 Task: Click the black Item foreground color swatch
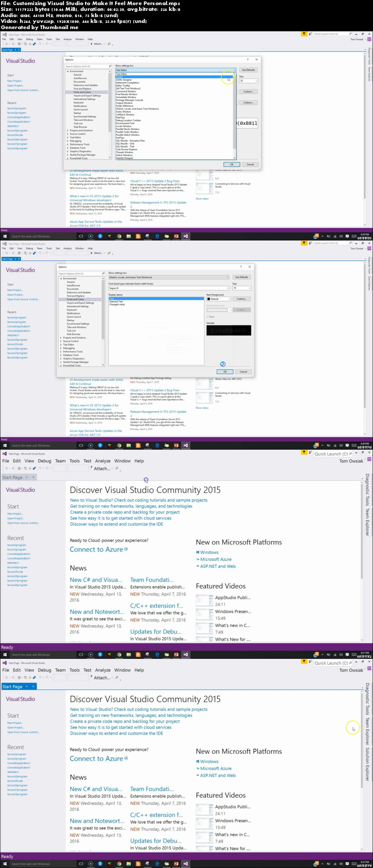click(209, 299)
